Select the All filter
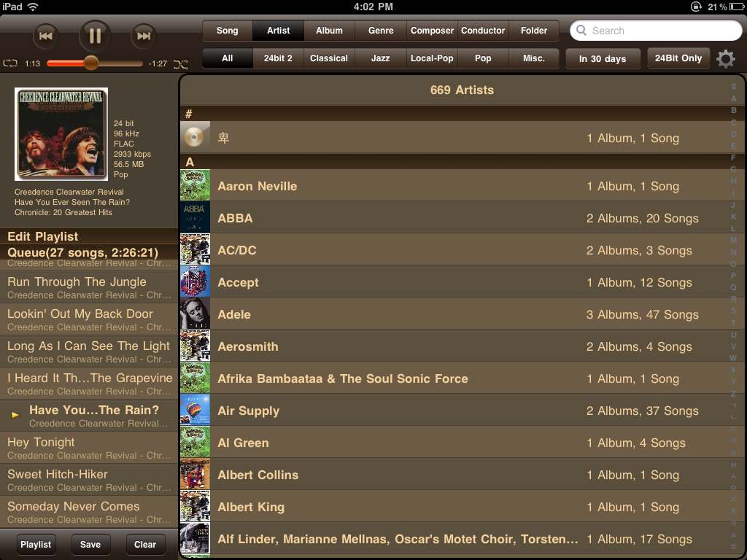Image resolution: width=747 pixels, height=560 pixels. pyautogui.click(x=228, y=58)
